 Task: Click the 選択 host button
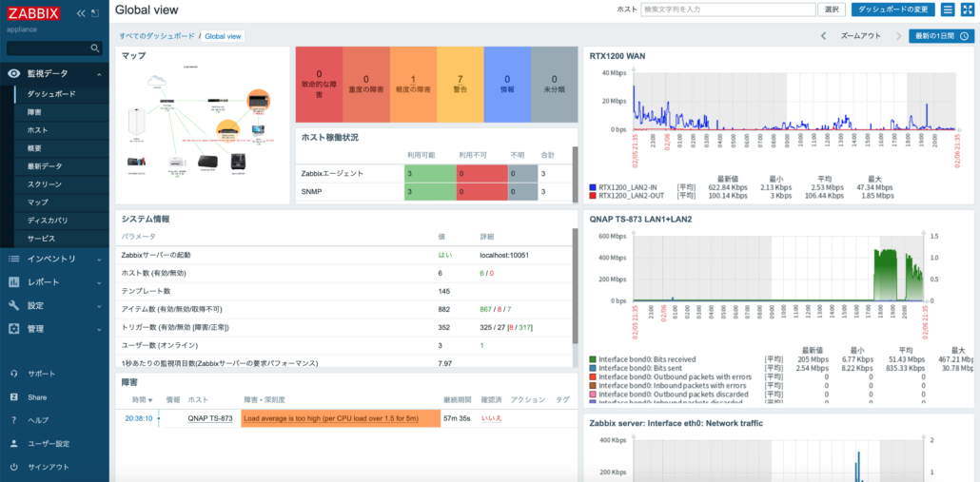[x=832, y=10]
